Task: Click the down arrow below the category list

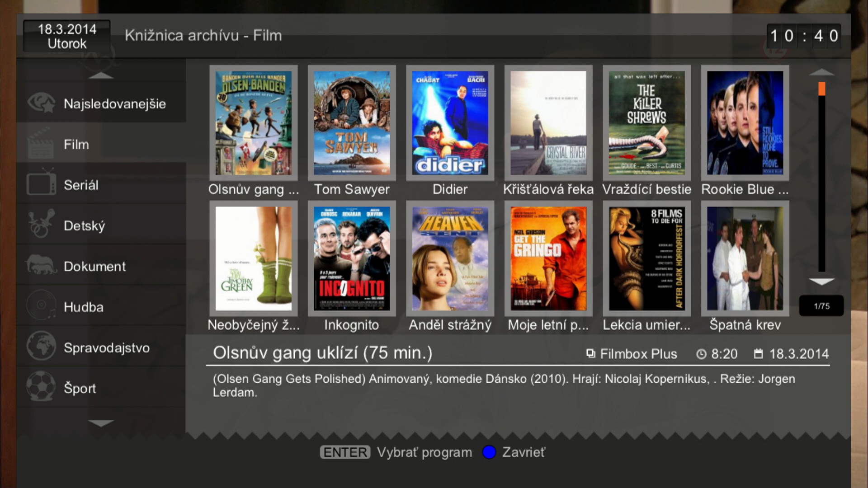Action: coord(101,423)
